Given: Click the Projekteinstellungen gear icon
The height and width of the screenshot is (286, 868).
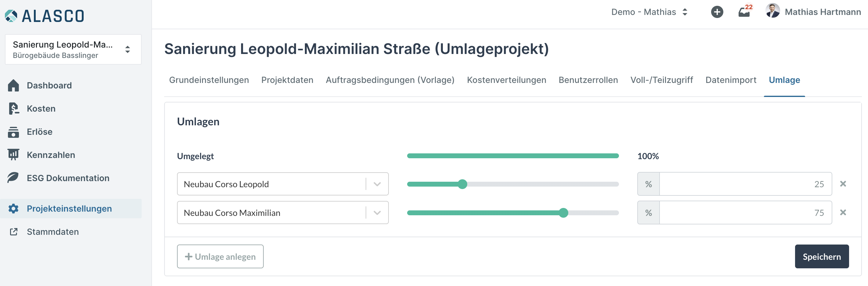Looking at the screenshot, I should point(13,209).
